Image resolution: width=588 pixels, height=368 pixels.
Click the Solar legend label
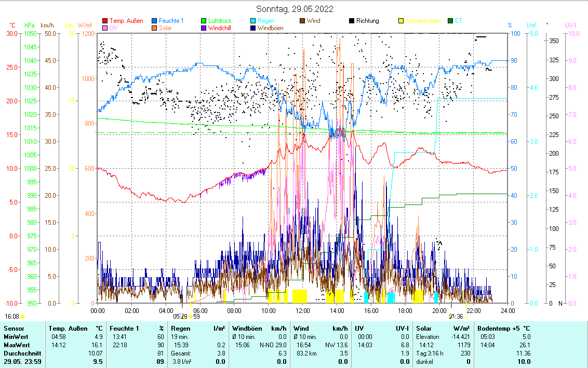click(165, 28)
